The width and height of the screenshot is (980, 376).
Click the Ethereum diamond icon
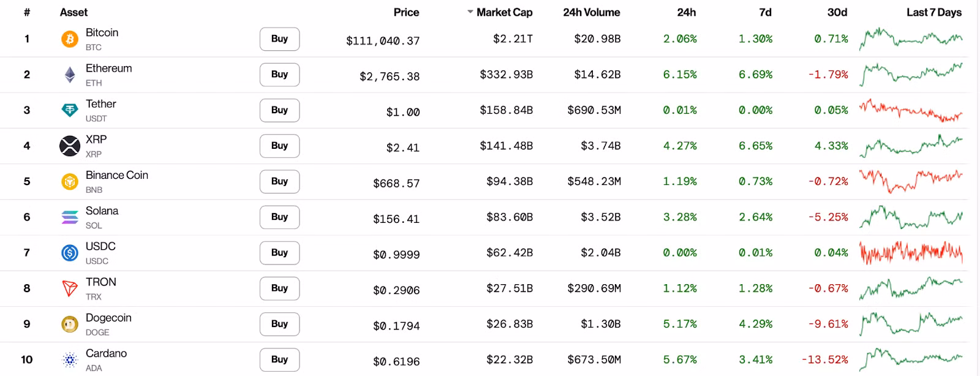point(70,75)
